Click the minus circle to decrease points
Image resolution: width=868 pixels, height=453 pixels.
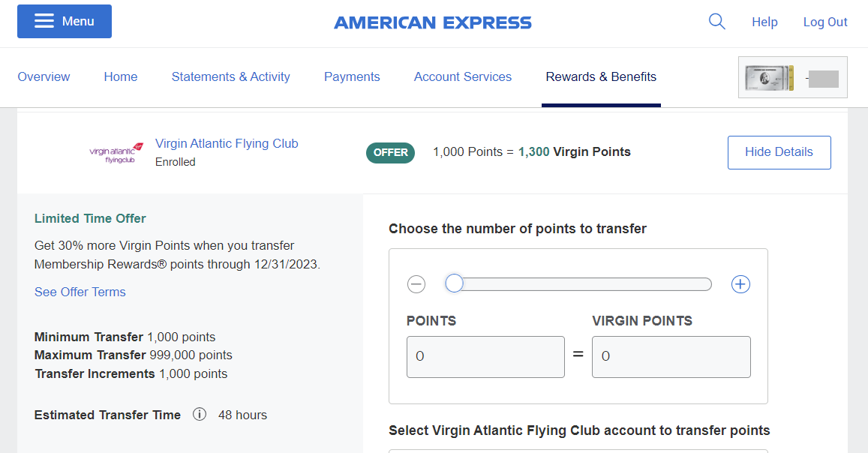pyautogui.click(x=416, y=284)
